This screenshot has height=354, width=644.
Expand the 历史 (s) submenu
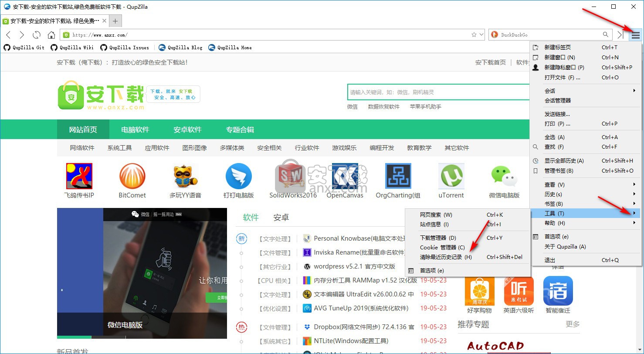coord(584,194)
